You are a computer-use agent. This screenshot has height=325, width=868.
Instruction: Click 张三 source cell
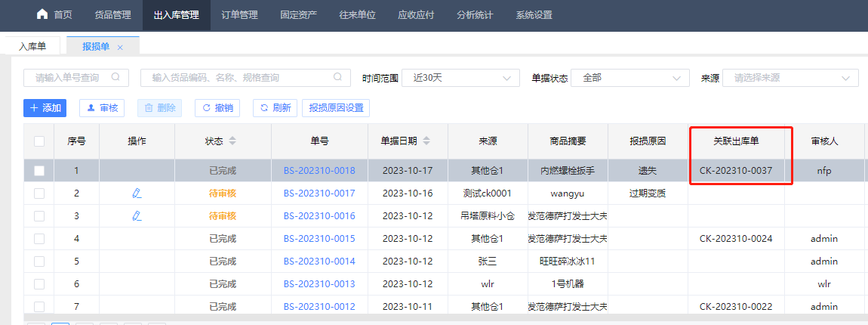click(488, 262)
